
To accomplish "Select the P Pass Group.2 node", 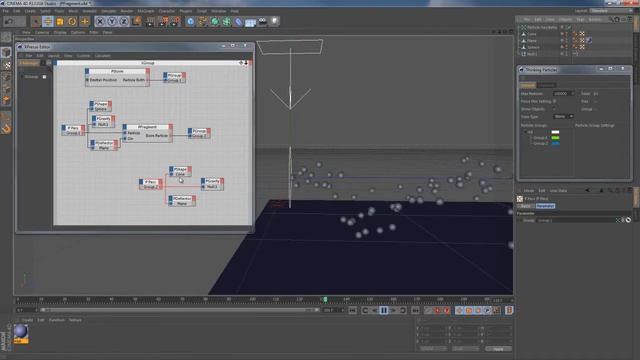I will click(151, 184).
